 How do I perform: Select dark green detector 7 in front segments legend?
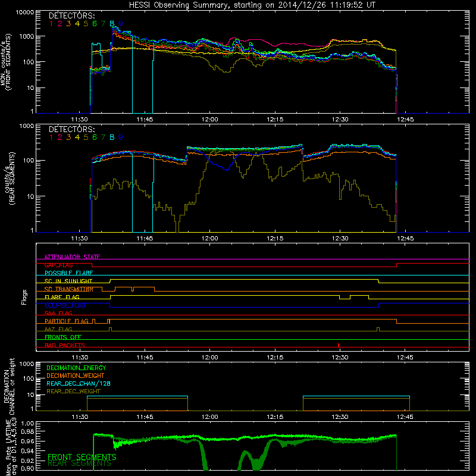coord(103,24)
